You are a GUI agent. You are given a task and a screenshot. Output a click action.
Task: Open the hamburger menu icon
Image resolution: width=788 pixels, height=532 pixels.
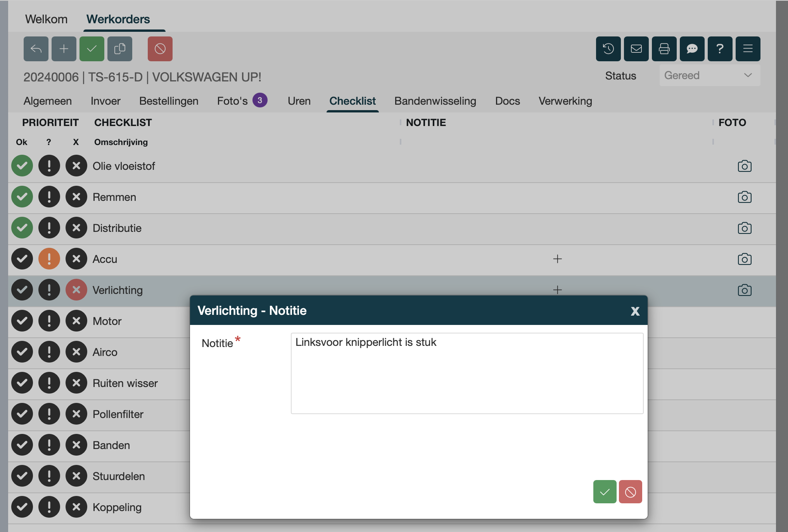748,49
